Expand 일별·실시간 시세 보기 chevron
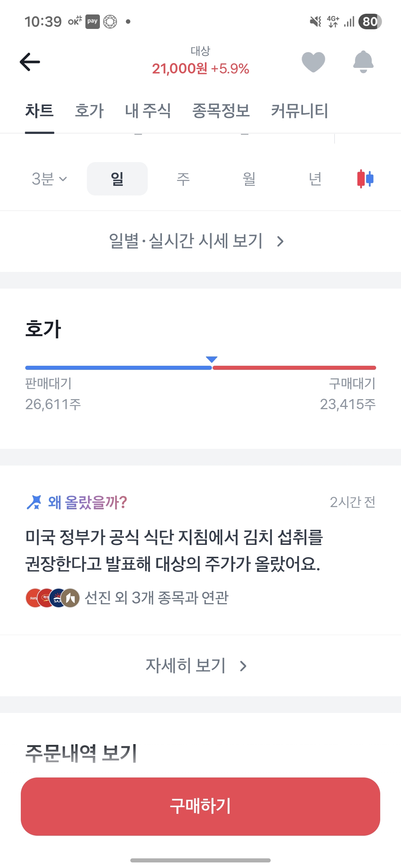The width and height of the screenshot is (401, 868). (280, 241)
